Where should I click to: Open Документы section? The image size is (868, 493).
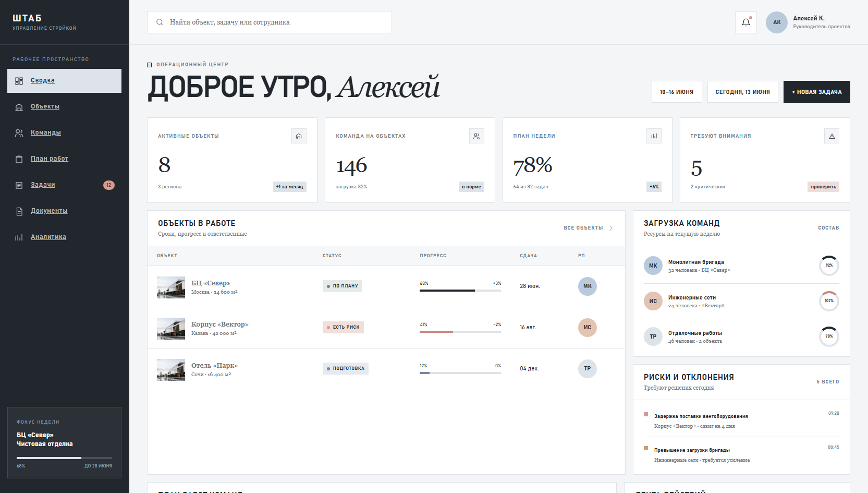(x=64, y=211)
